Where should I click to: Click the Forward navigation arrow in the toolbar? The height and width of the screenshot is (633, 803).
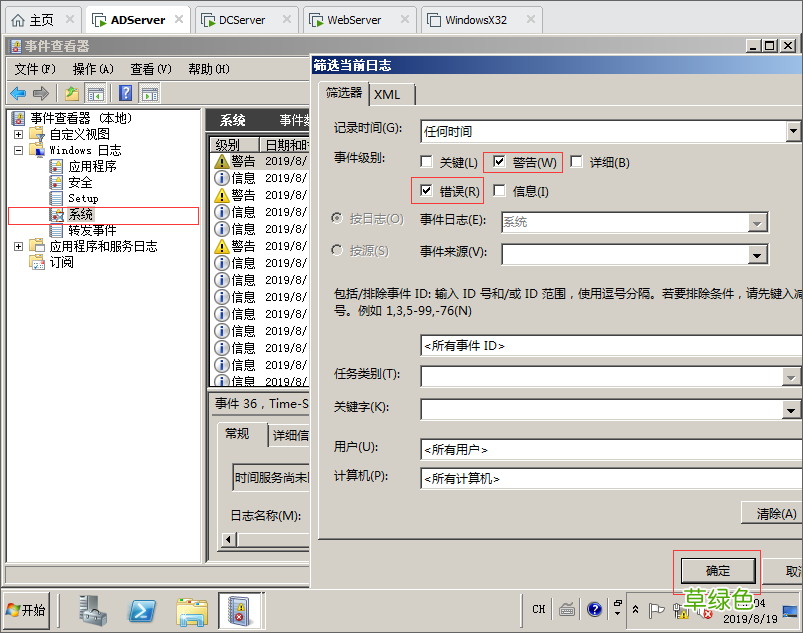click(41, 93)
